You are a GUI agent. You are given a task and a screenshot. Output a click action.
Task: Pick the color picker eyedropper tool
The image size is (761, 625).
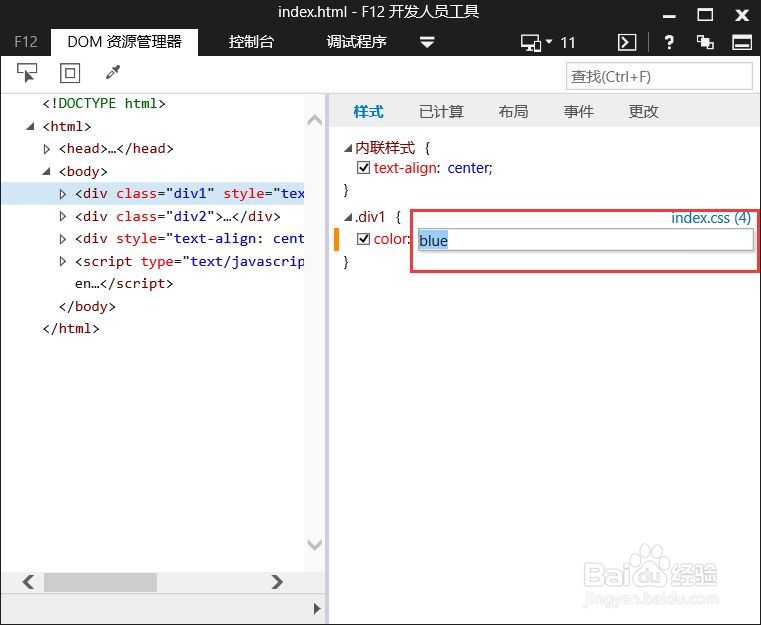click(113, 72)
